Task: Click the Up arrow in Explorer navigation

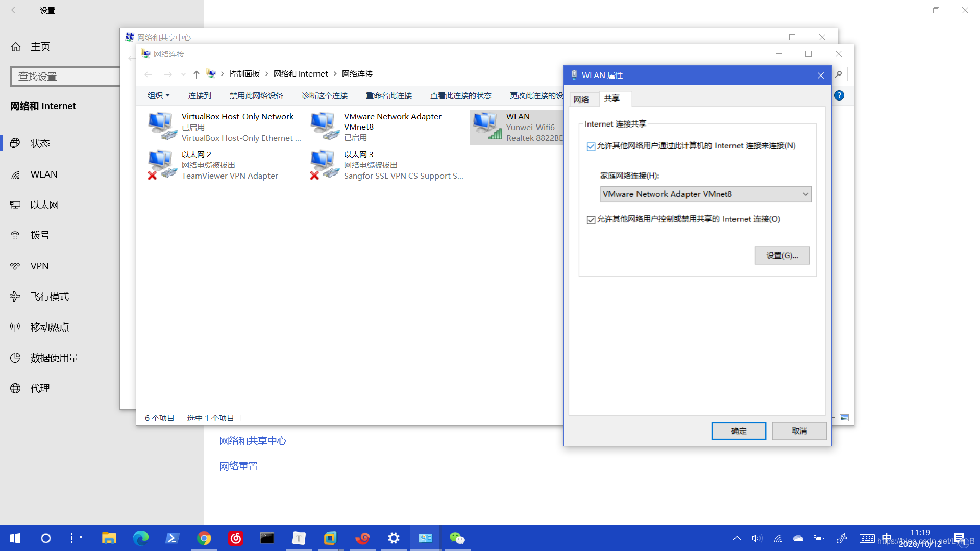Action: pyautogui.click(x=196, y=74)
